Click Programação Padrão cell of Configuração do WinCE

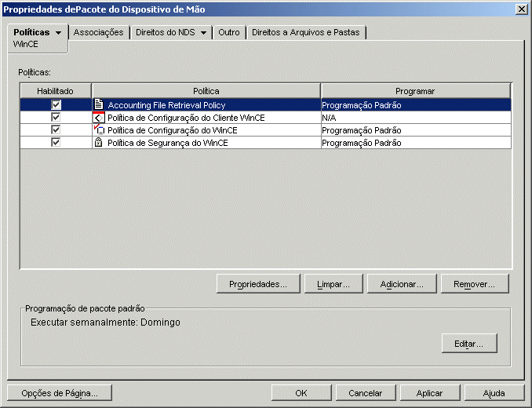point(416,130)
